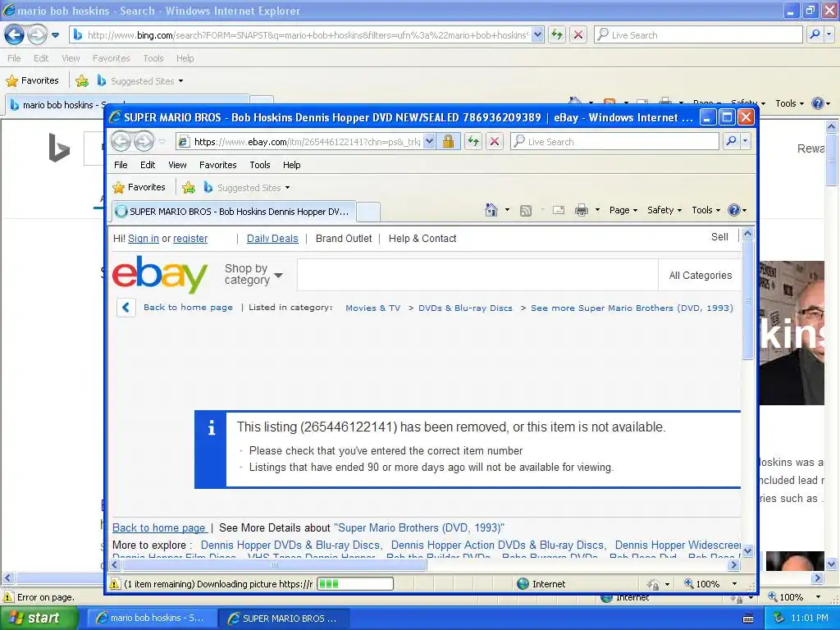Screen dimensions: 840x630
Task: Select the SUPER MARIO BROS page tab
Action: click(234, 212)
